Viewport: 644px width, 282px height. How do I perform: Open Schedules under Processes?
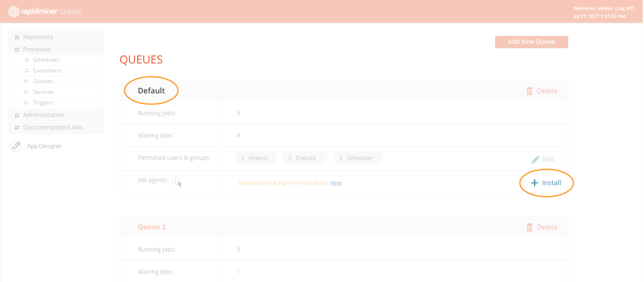click(46, 60)
